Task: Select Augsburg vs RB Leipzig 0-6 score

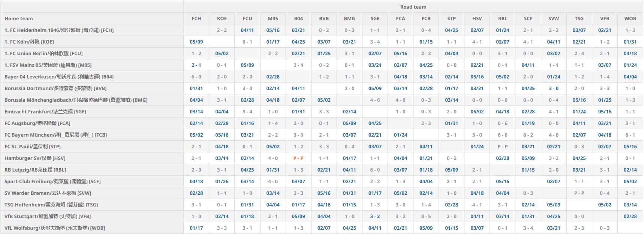Action: click(x=502, y=123)
